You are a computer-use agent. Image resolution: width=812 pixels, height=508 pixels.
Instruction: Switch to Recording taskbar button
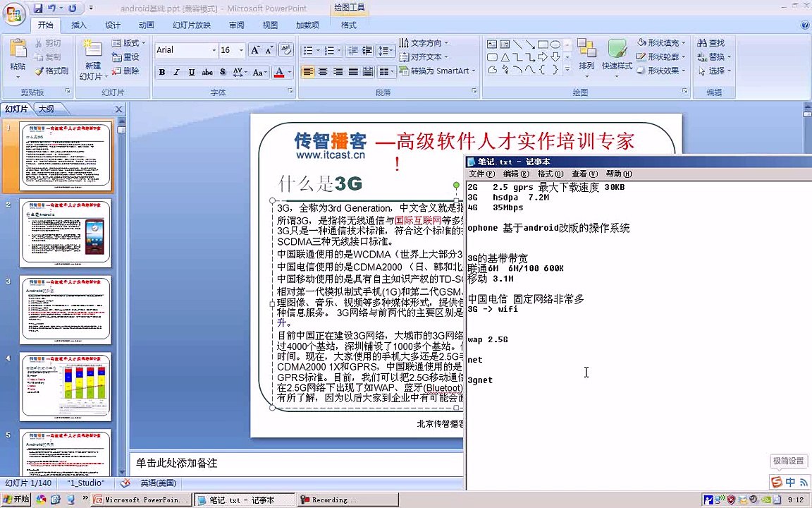(x=348, y=500)
